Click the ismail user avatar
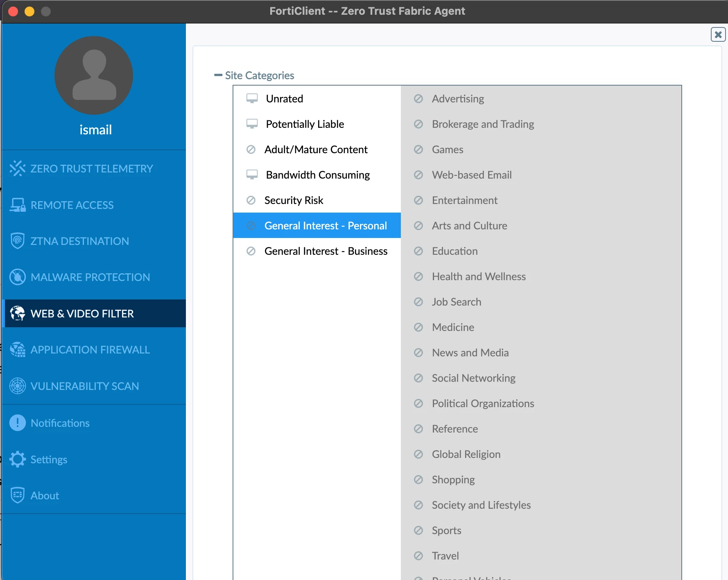728x580 pixels. click(x=94, y=75)
